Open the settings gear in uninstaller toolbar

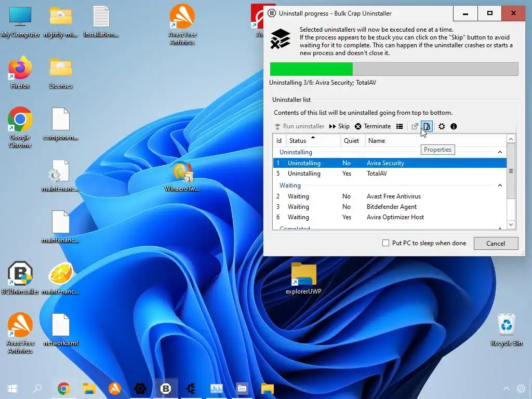[x=442, y=126]
